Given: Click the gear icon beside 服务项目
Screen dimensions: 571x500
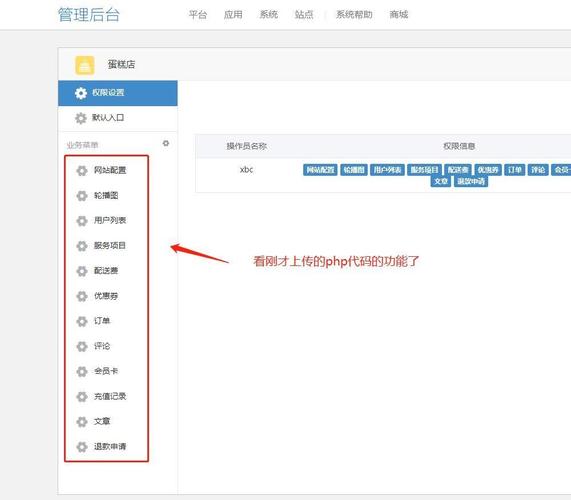Looking at the screenshot, I should [x=82, y=246].
